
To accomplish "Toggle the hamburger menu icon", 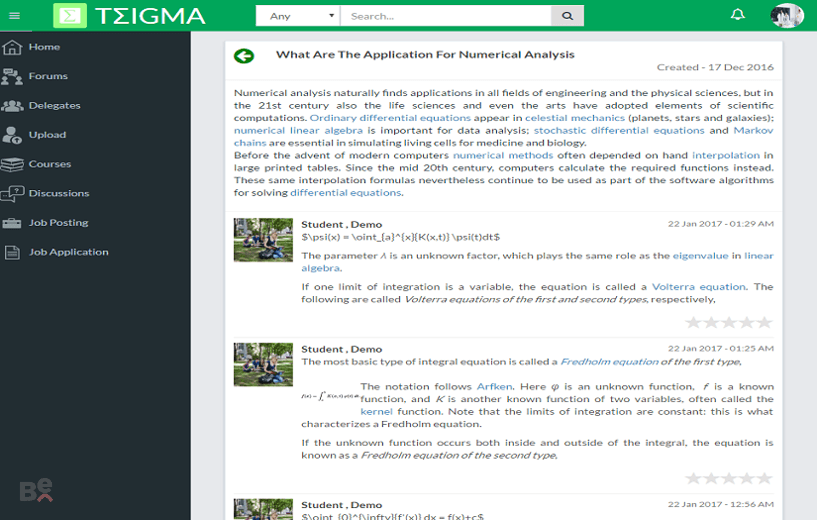I will click(15, 16).
